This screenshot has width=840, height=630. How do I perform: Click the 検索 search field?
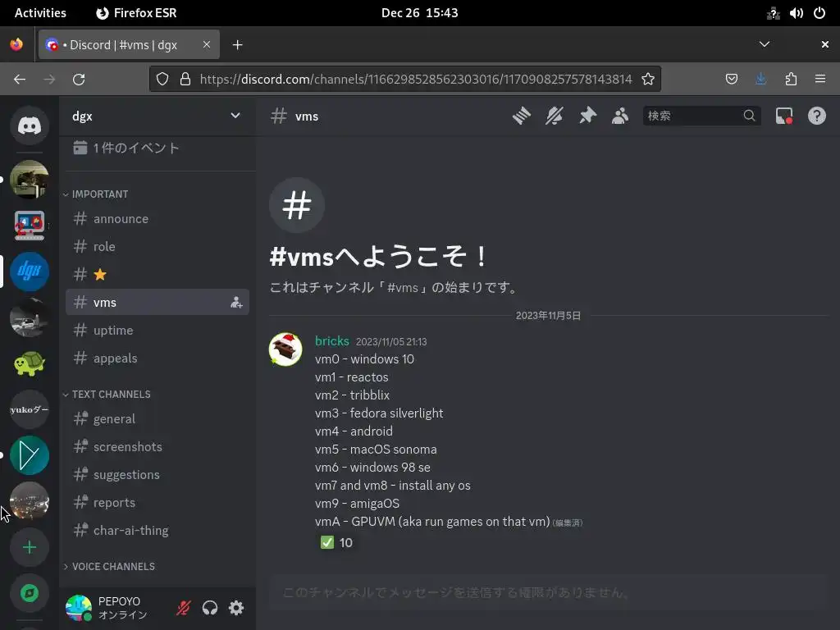click(x=702, y=116)
